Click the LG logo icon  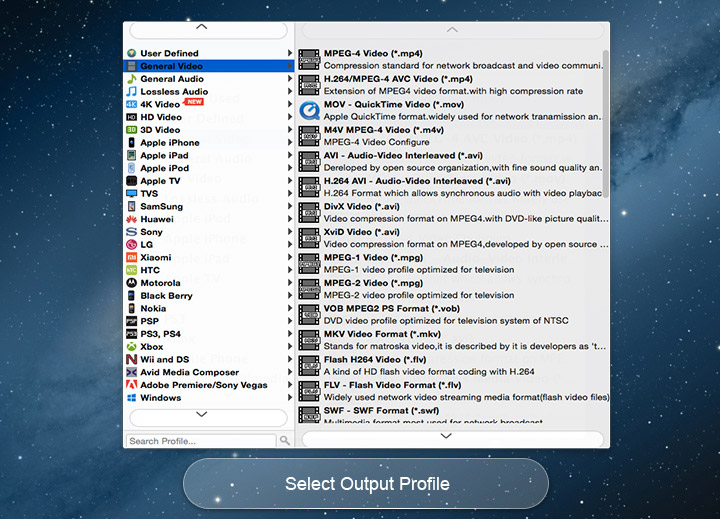[x=132, y=245]
